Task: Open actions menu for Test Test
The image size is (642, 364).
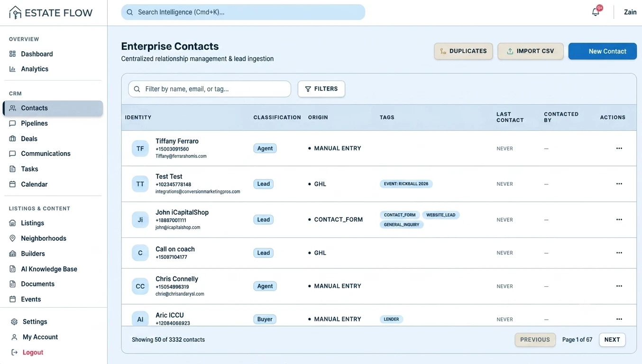Action: 619,184
